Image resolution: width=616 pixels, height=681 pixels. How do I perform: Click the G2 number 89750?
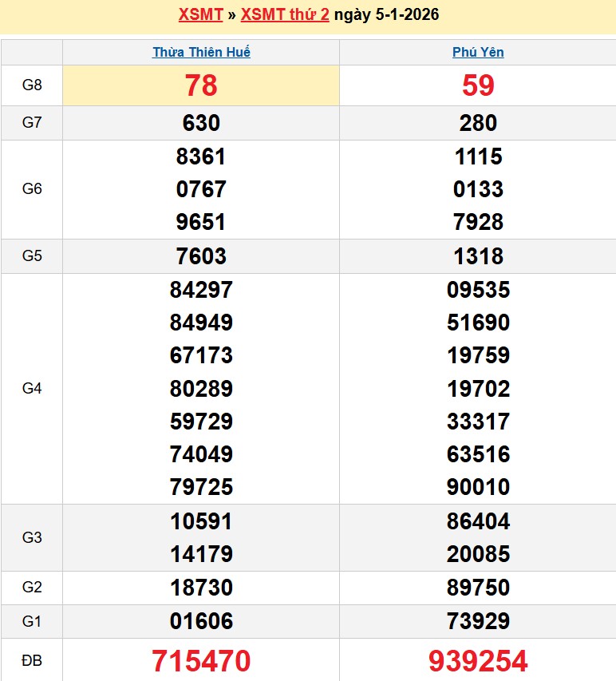pyautogui.click(x=478, y=588)
